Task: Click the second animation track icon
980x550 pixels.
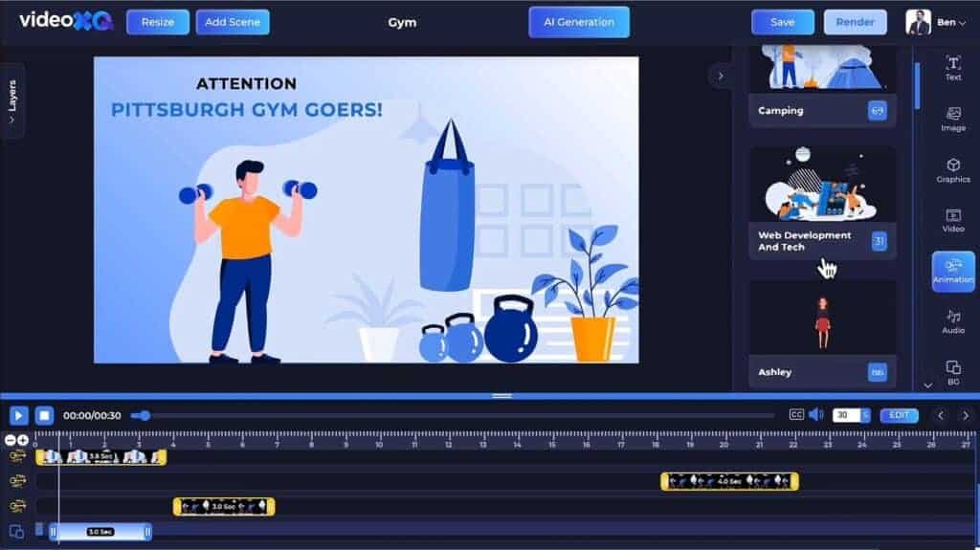Action: click(x=17, y=481)
